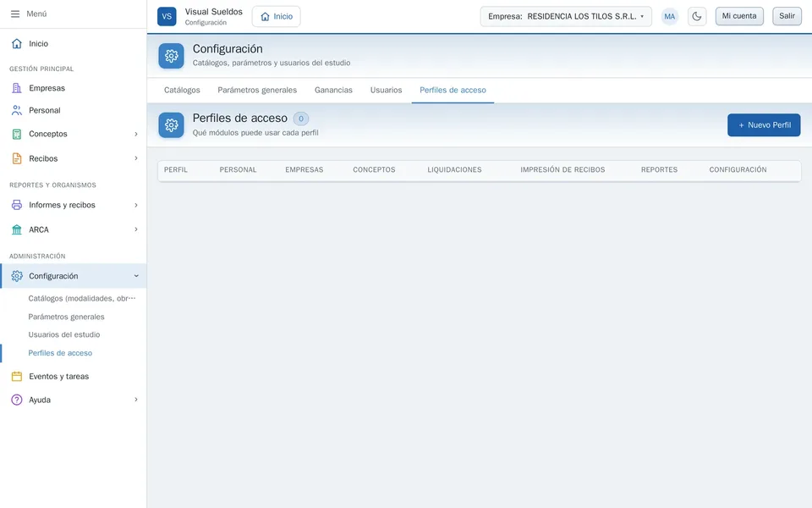Click the Perfiles de acceso section gear icon
Screen dimensions: 812x508
tap(172, 125)
